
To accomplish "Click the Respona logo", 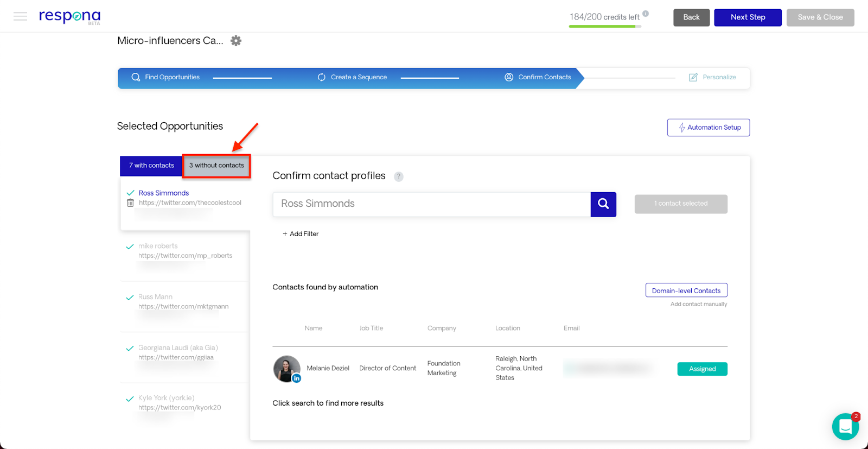I will tap(70, 16).
